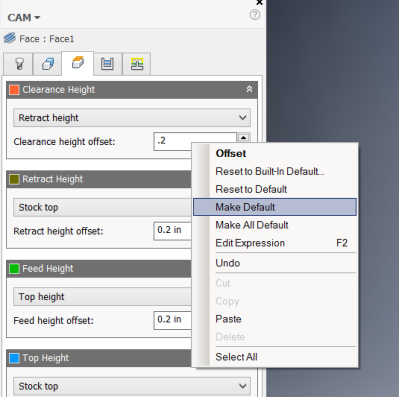Image resolution: width=399 pixels, height=398 pixels.
Task: Select Make All Default
Action: click(x=275, y=225)
